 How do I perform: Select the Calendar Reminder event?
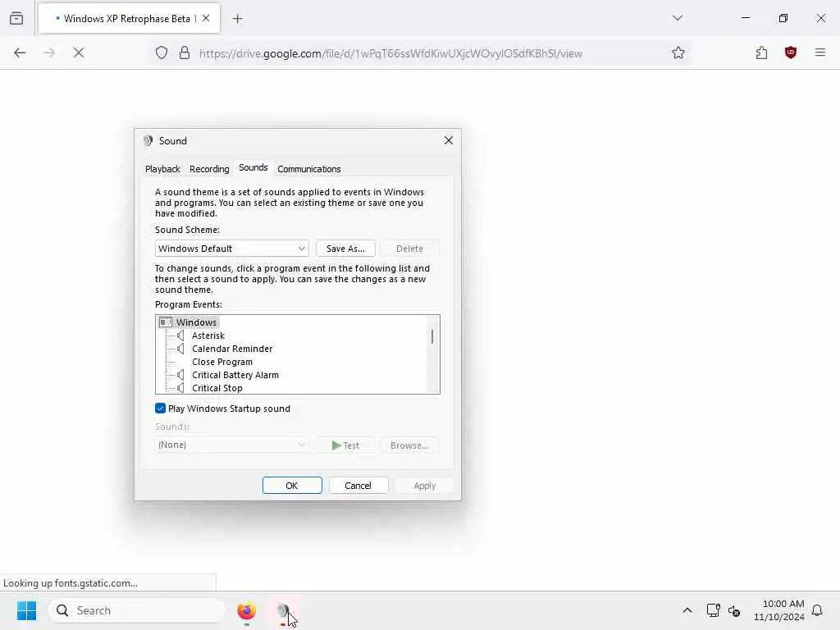coord(232,349)
